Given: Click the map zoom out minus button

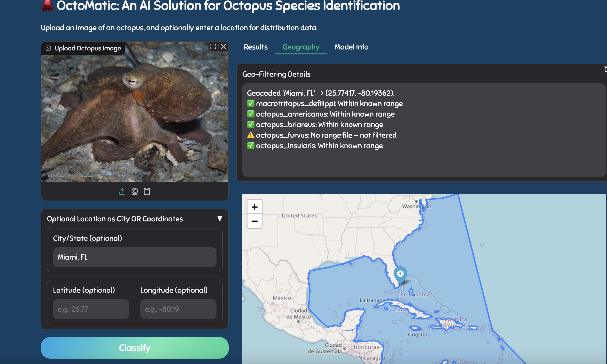Looking at the screenshot, I should (x=255, y=221).
